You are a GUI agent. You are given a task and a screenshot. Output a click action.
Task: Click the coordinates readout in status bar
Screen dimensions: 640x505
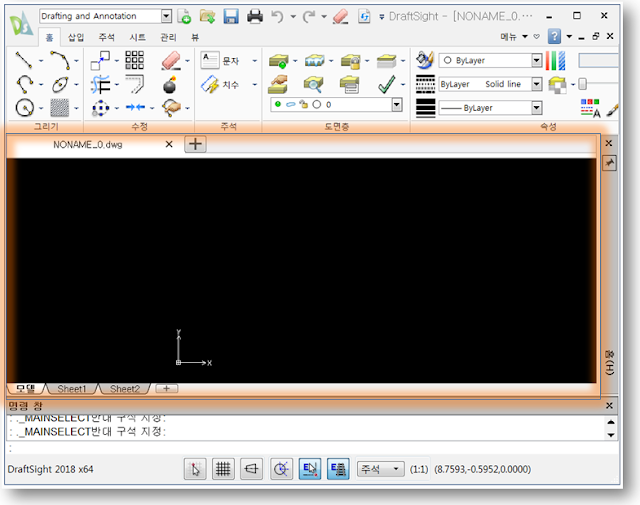click(482, 469)
